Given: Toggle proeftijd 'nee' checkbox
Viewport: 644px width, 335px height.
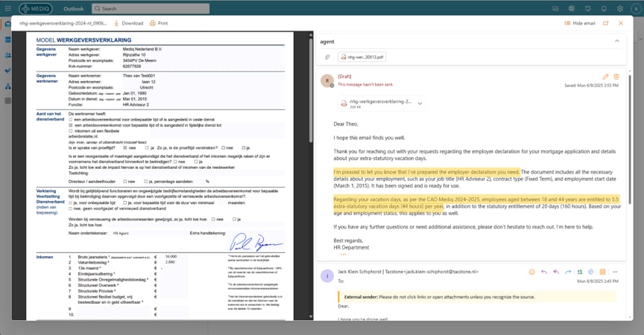Looking at the screenshot, I should pyautogui.click(x=125, y=147).
